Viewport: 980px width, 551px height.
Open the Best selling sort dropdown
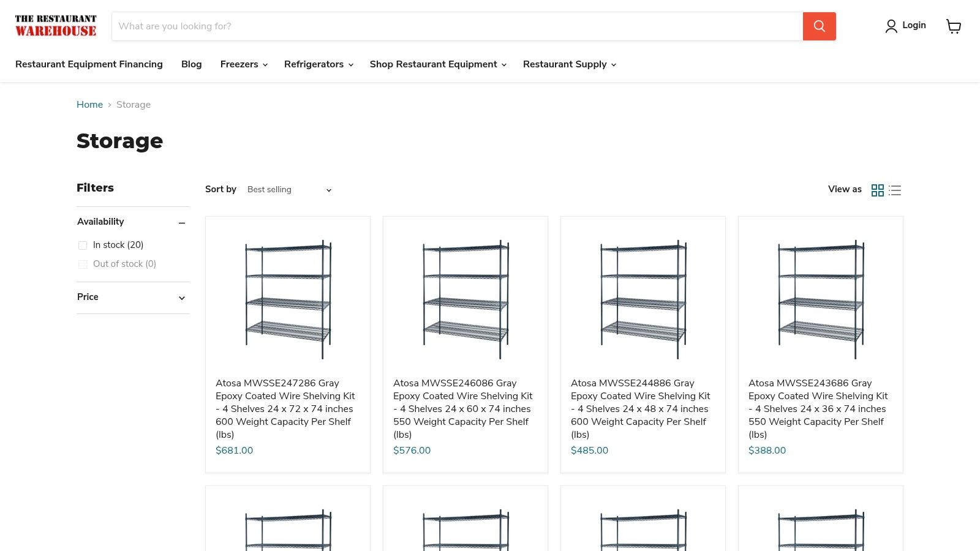pos(290,190)
